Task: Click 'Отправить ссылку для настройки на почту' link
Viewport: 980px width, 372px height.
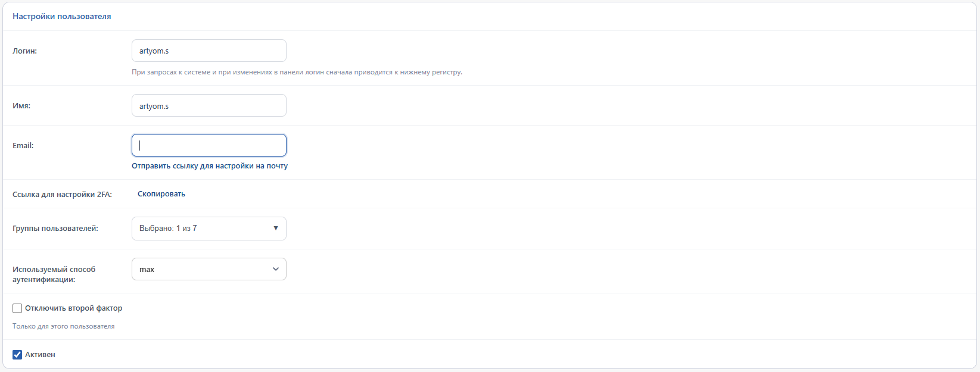Action: pos(210,166)
